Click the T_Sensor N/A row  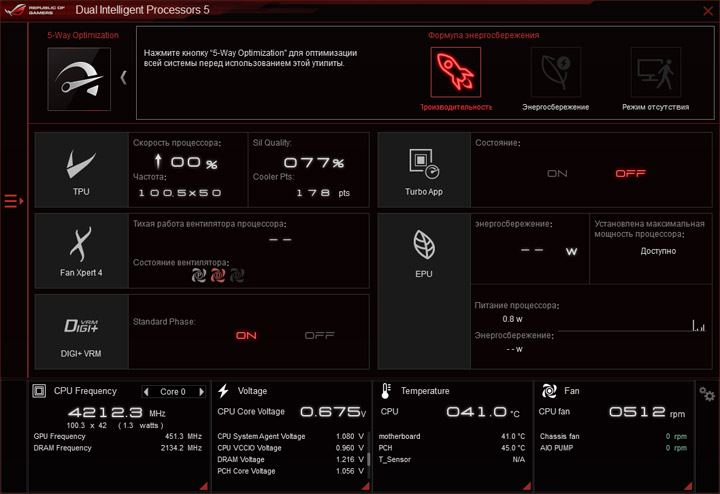click(x=452, y=460)
